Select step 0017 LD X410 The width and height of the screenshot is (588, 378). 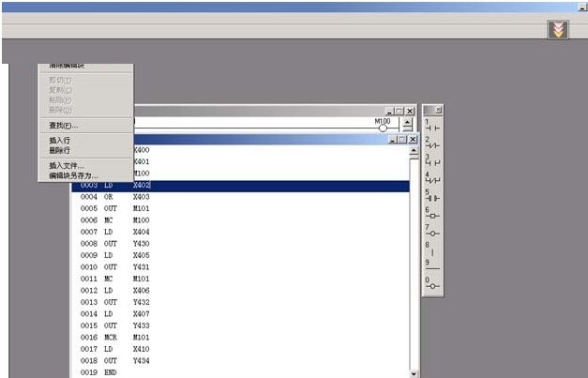click(x=240, y=349)
